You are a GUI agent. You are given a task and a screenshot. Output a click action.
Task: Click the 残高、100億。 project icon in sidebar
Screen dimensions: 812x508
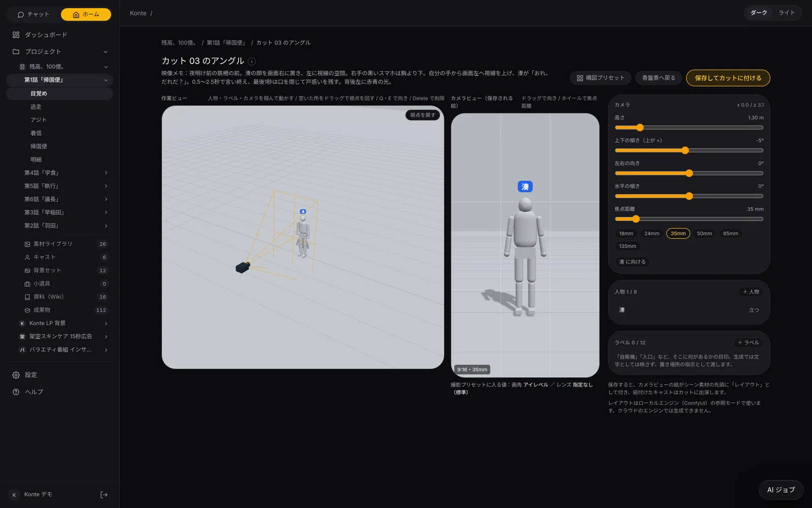[22, 67]
